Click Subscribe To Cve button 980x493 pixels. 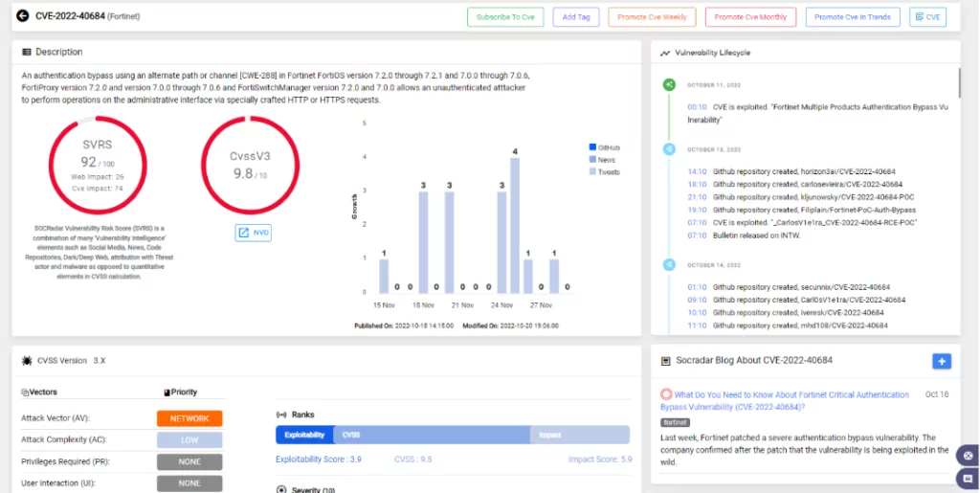tap(505, 17)
